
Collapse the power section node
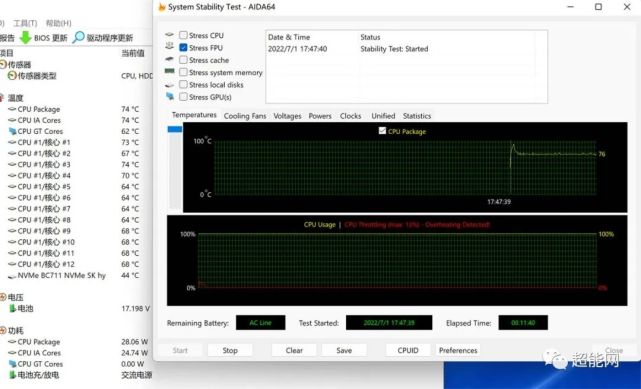[3, 330]
